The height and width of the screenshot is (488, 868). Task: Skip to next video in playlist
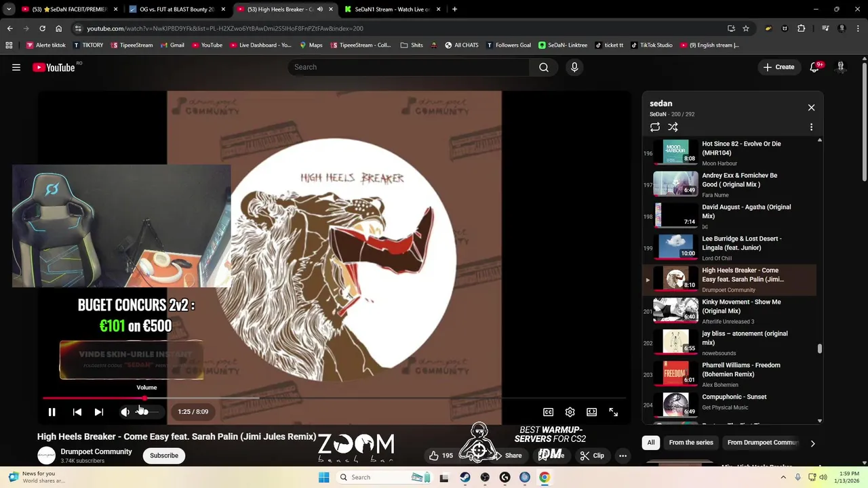[x=99, y=411]
